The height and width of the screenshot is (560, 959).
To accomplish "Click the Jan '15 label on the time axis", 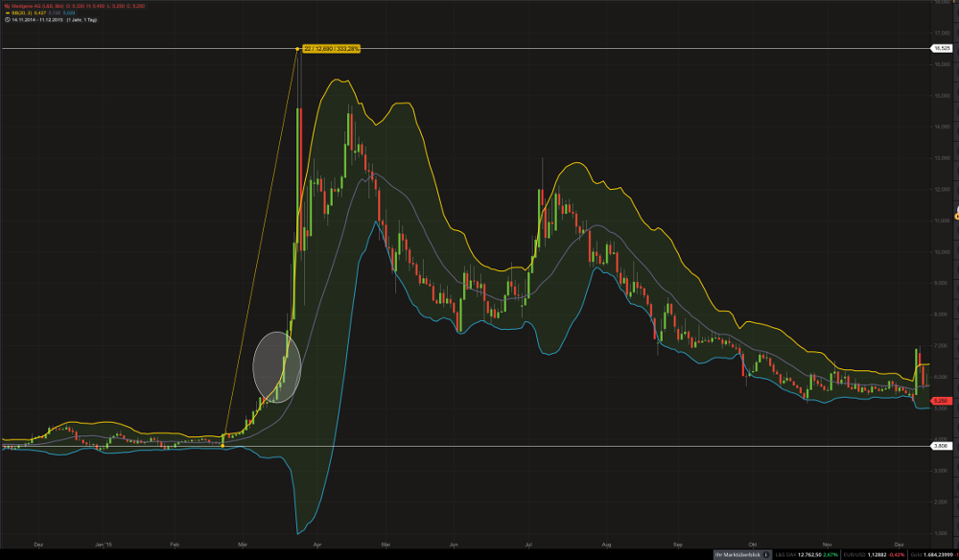I will pyautogui.click(x=104, y=544).
